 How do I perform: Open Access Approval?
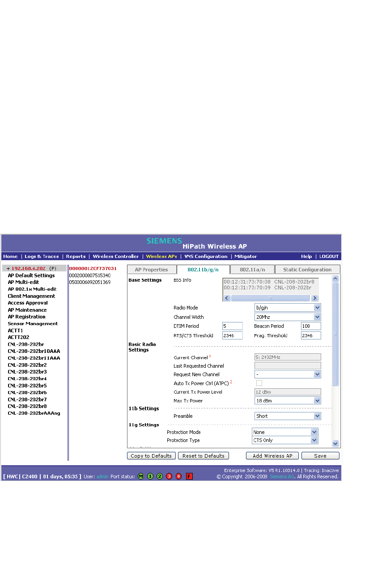pos(28,303)
